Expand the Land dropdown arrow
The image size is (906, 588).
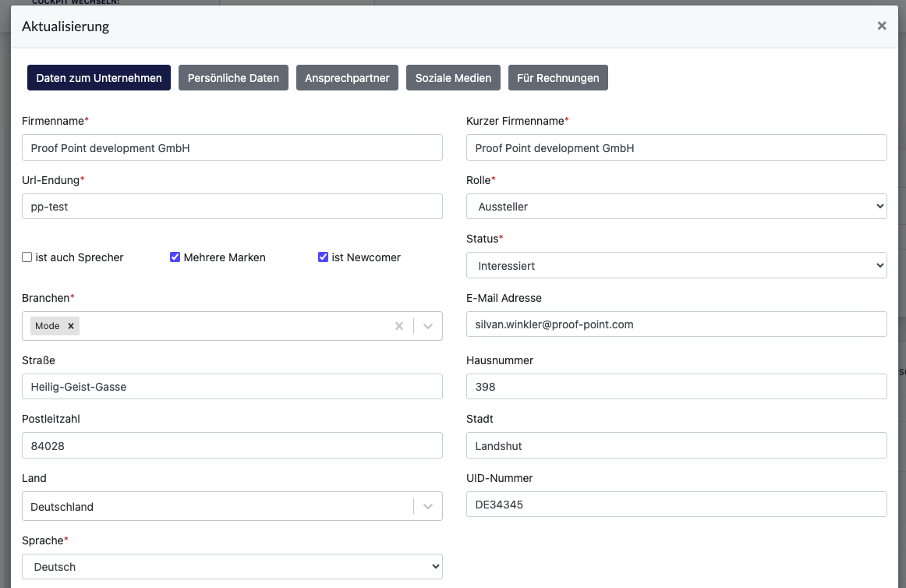428,506
